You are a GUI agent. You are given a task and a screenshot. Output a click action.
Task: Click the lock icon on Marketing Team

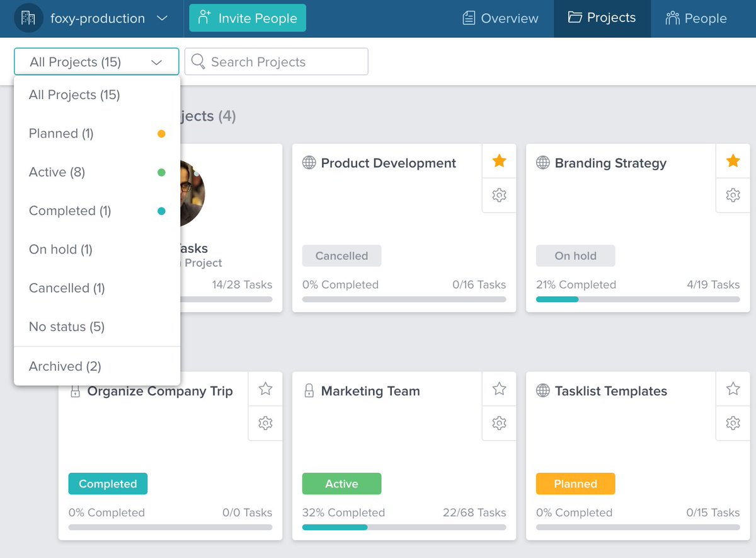(309, 391)
